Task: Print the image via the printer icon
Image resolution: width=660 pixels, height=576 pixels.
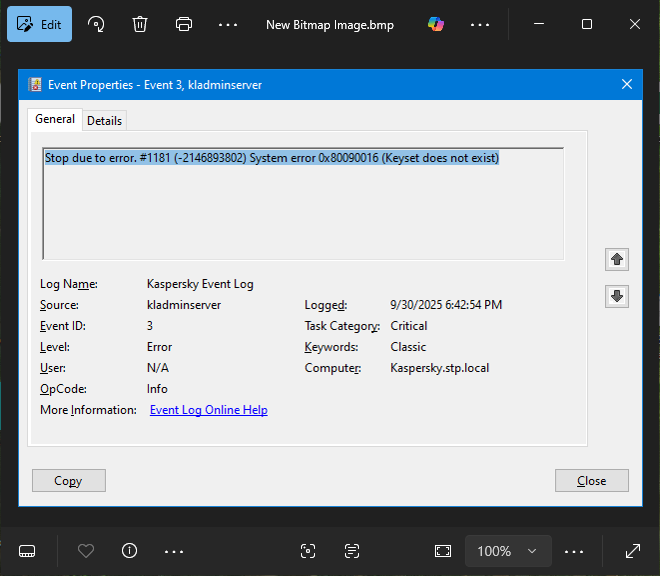Action: tap(184, 24)
